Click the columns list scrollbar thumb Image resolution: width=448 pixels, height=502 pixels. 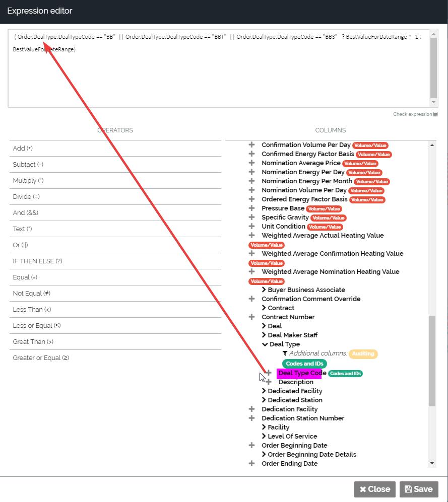(432, 361)
